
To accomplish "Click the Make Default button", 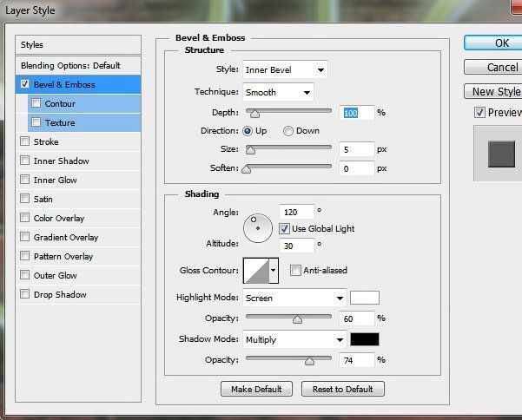I will (256, 389).
